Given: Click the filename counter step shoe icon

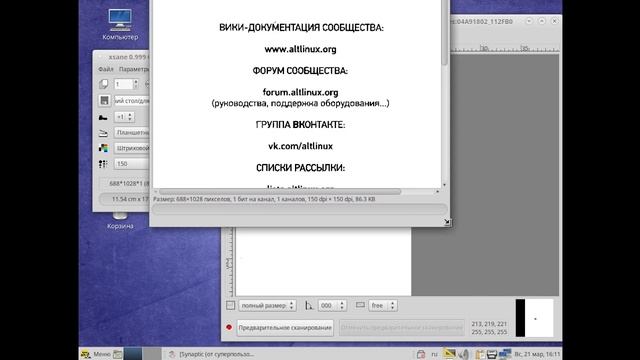Looking at the screenshot, I should (103, 117).
